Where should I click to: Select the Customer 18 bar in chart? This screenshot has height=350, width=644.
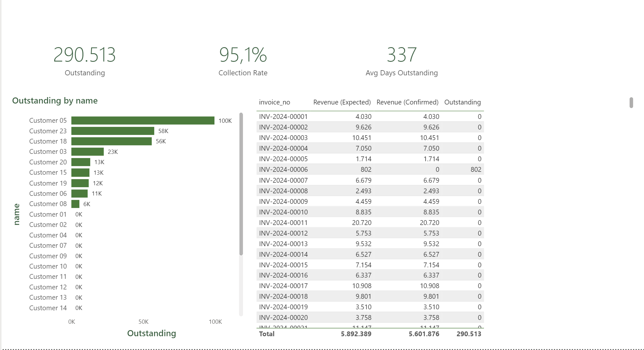(111, 141)
